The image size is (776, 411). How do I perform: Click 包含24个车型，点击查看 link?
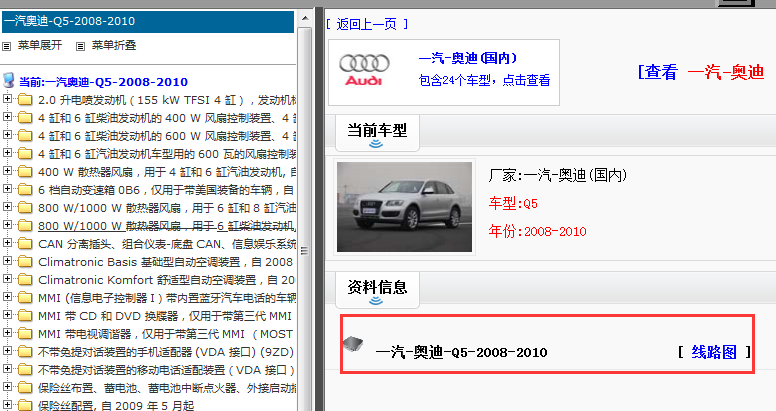[485, 80]
